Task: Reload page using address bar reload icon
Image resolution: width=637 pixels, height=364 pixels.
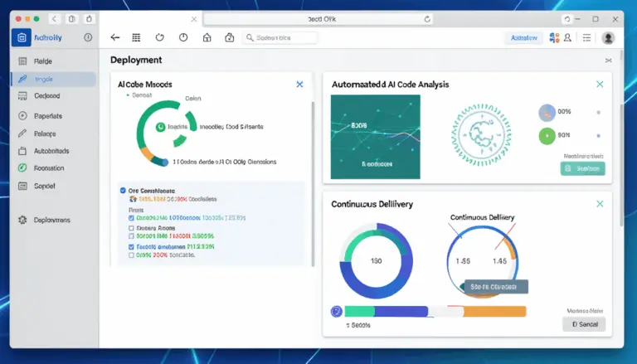Action: (427, 19)
